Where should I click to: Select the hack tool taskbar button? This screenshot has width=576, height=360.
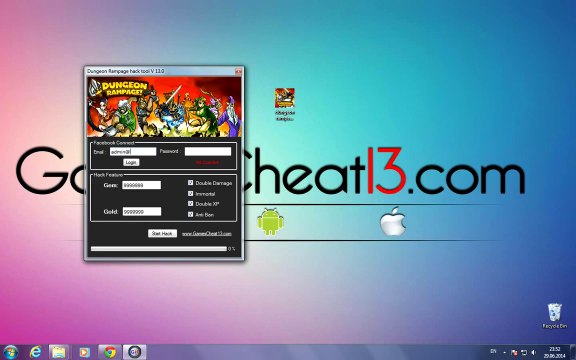click(x=134, y=352)
